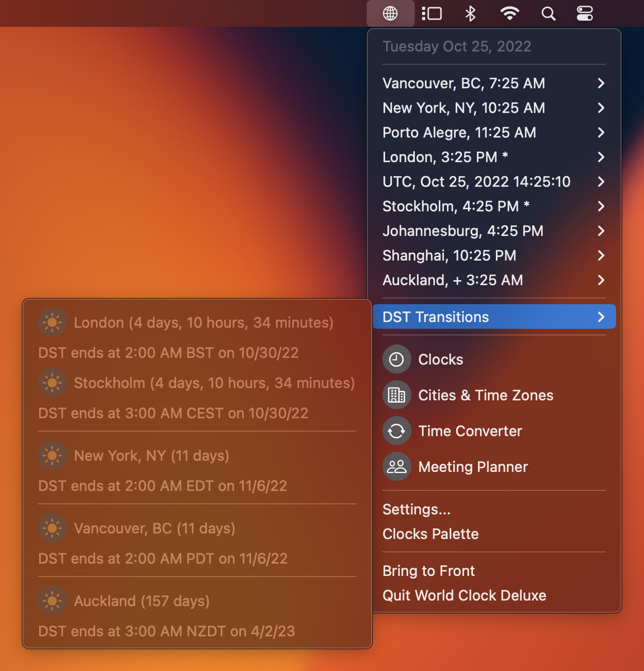Launch the Time Converter
The height and width of the screenshot is (671, 644).
[x=494, y=431]
